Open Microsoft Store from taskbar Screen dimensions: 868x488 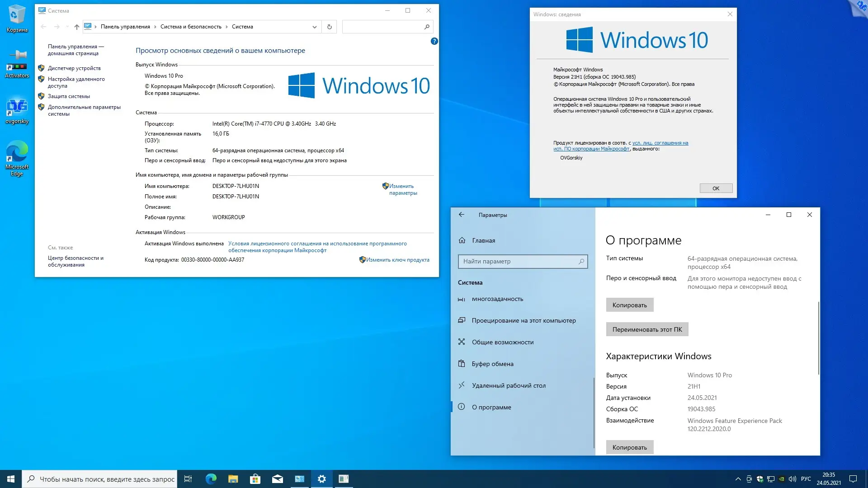click(x=255, y=479)
